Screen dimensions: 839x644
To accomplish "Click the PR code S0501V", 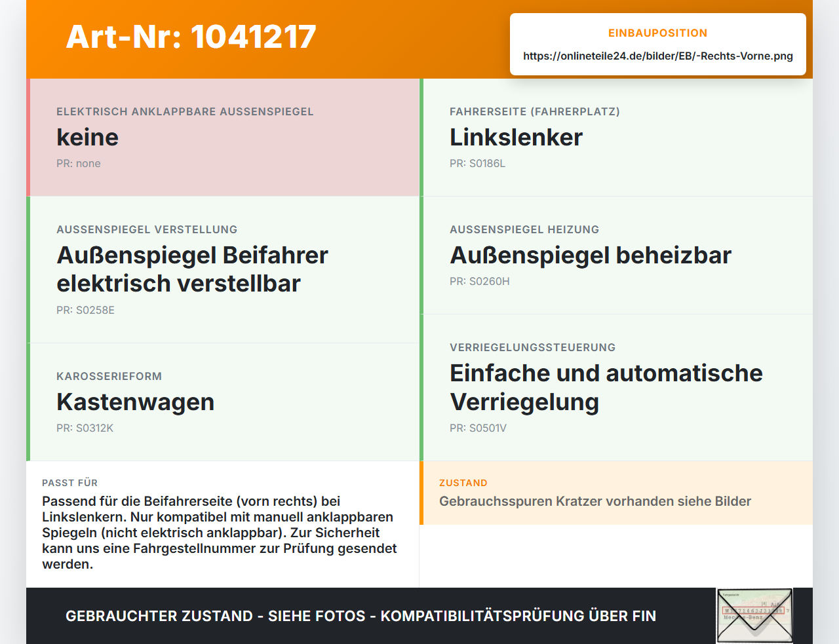I will click(478, 428).
